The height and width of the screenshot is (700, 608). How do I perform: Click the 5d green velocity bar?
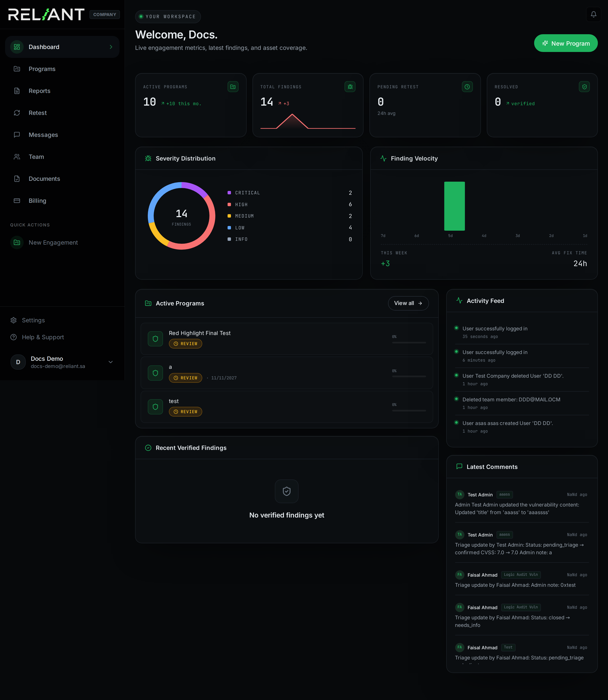click(x=454, y=206)
